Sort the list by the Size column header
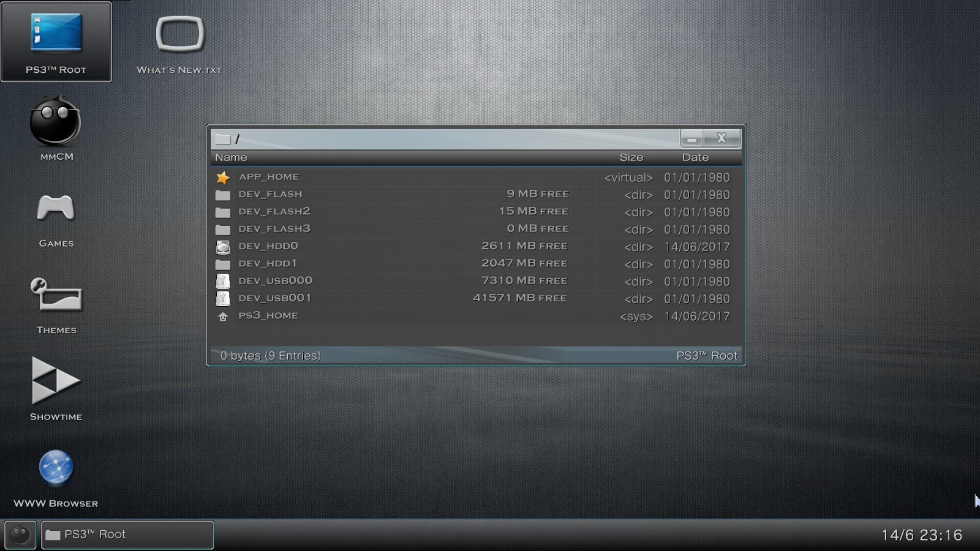 pos(631,157)
